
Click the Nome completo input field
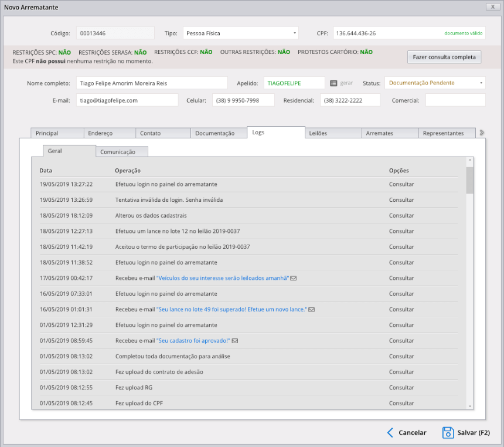click(152, 83)
